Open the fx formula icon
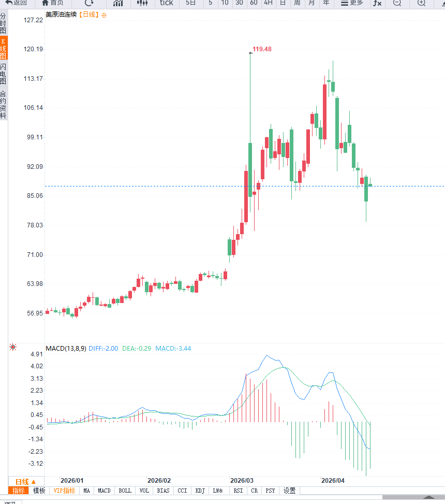445x504 pixels. (377, 3)
